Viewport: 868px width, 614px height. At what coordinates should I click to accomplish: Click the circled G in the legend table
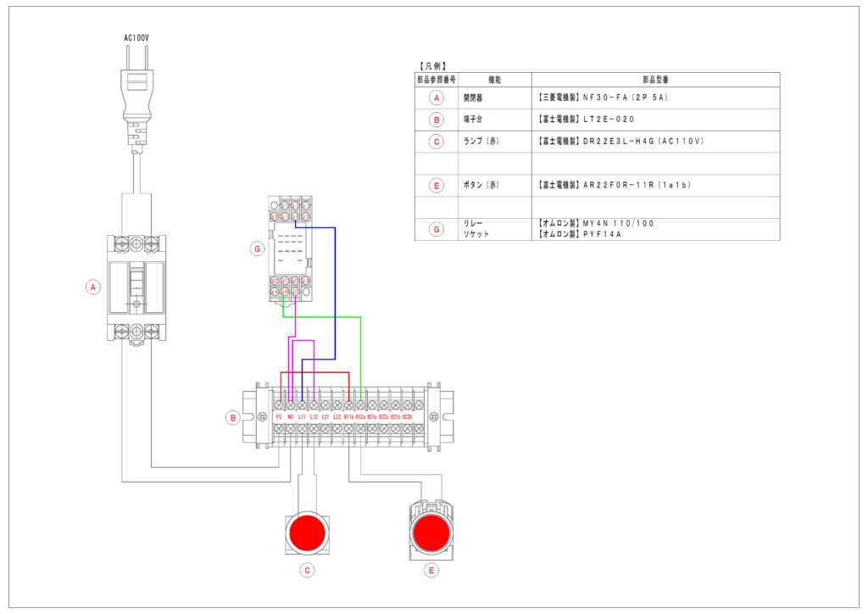point(437,229)
